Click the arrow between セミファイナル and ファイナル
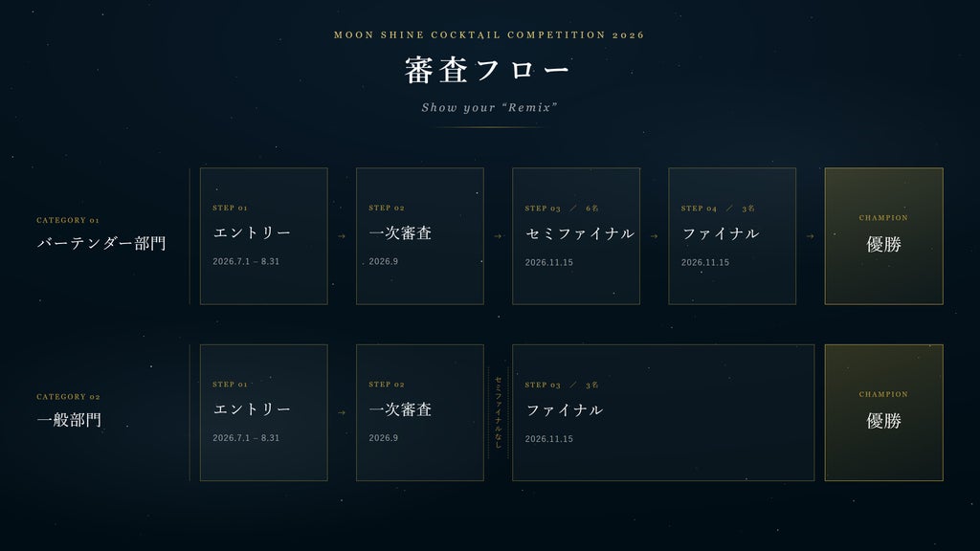This screenshot has width=980, height=551. tap(655, 236)
